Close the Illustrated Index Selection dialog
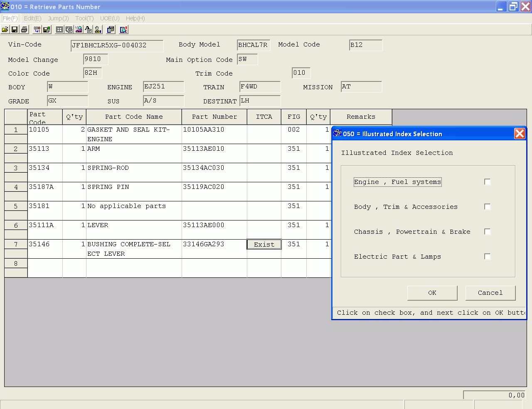 tap(520, 133)
